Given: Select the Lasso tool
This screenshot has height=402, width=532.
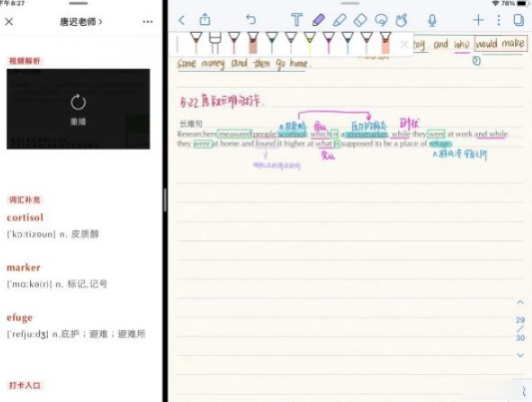Looking at the screenshot, I should click(x=381, y=20).
